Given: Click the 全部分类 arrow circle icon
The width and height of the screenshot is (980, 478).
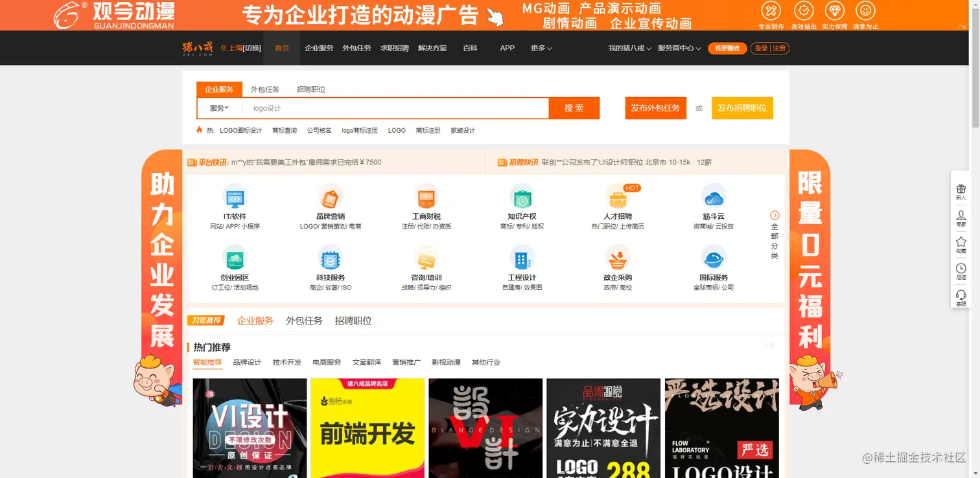Looking at the screenshot, I should click(775, 215).
